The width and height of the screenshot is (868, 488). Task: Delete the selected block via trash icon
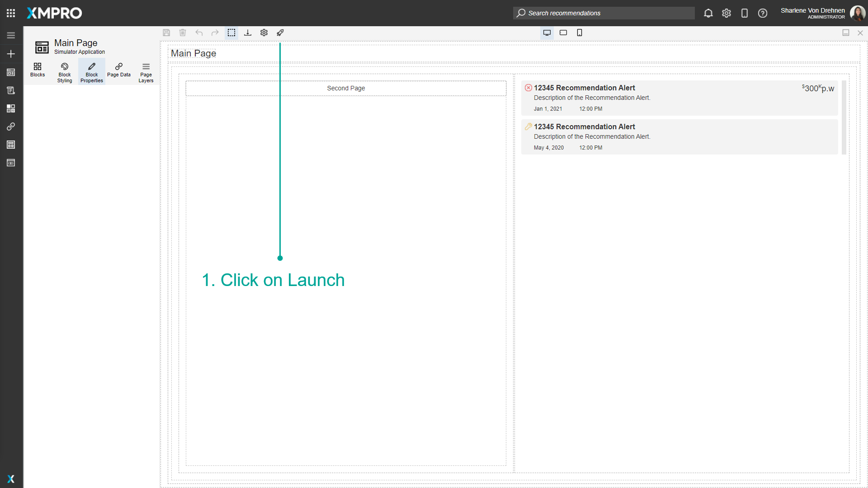[183, 33]
